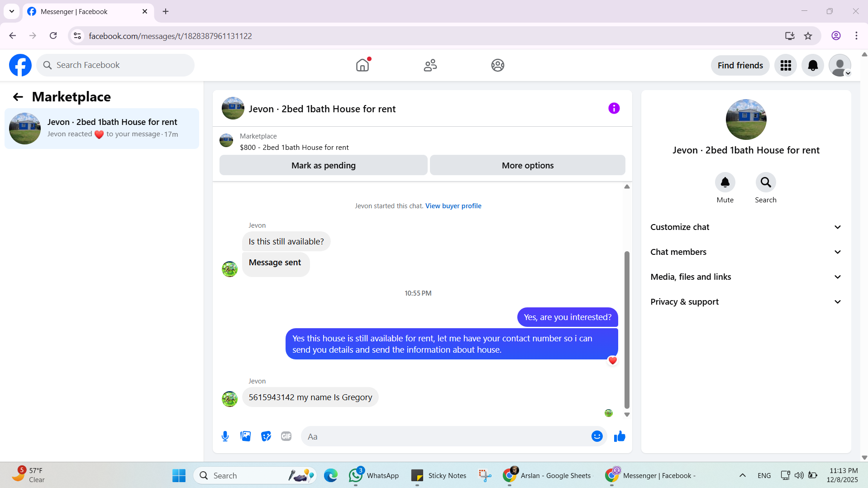Click the chat scrollbar down arrow
Image resolution: width=868 pixels, height=488 pixels.
pos(627,415)
